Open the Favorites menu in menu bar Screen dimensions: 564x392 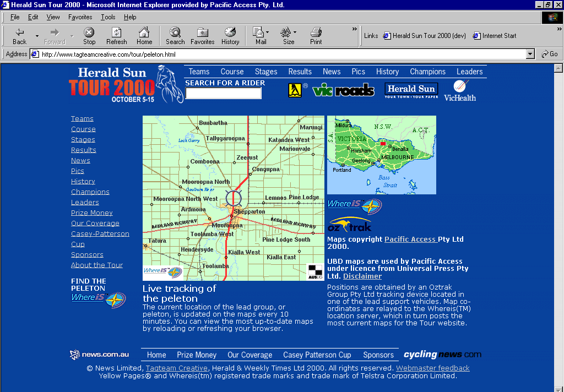pos(80,17)
